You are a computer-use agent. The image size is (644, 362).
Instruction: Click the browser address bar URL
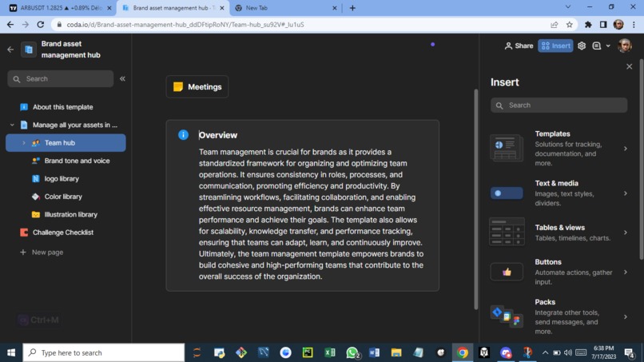click(x=185, y=25)
